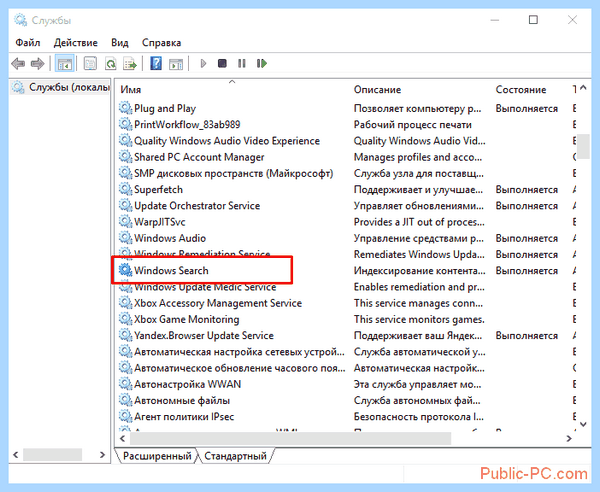
Task: Select Автоматическая настройка сетевых устройств service
Action: pyautogui.click(x=239, y=352)
